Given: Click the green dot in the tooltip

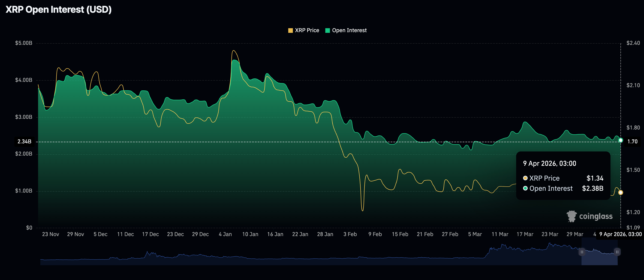Looking at the screenshot, I should click(x=525, y=188).
